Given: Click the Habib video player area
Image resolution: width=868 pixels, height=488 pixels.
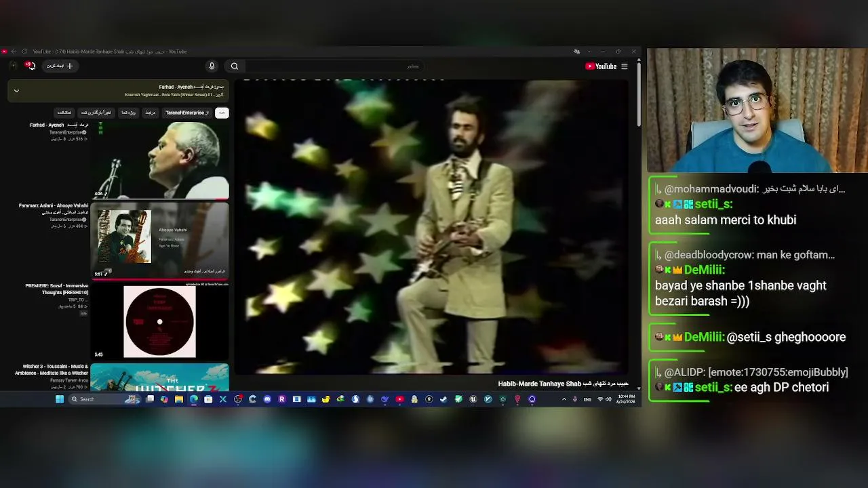Looking at the screenshot, I should [431, 227].
